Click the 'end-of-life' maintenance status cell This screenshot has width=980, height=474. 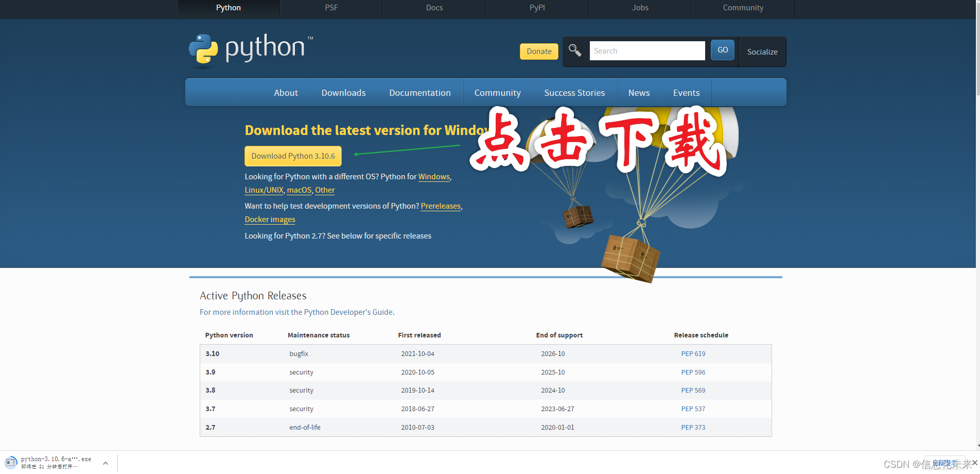click(x=305, y=428)
